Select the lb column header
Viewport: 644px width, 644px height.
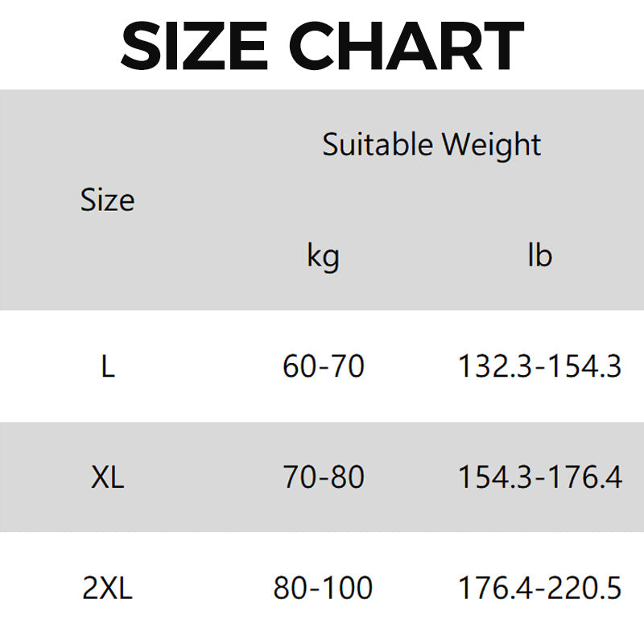(x=539, y=256)
